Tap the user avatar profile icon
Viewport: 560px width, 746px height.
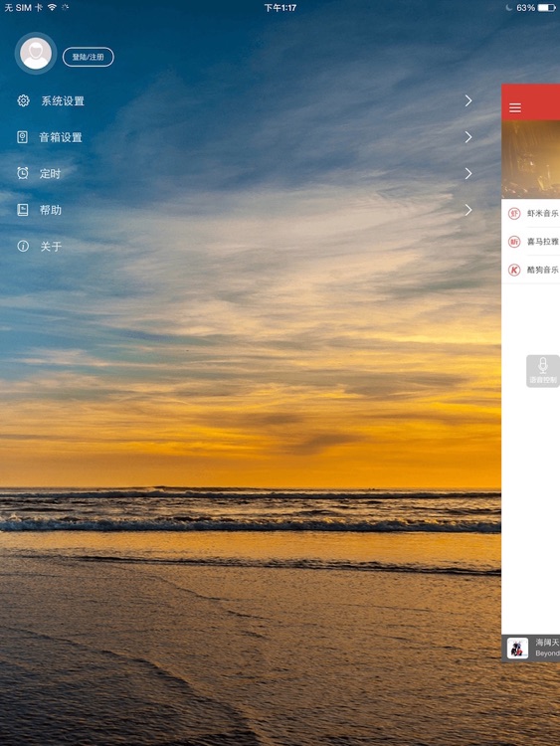coord(36,54)
